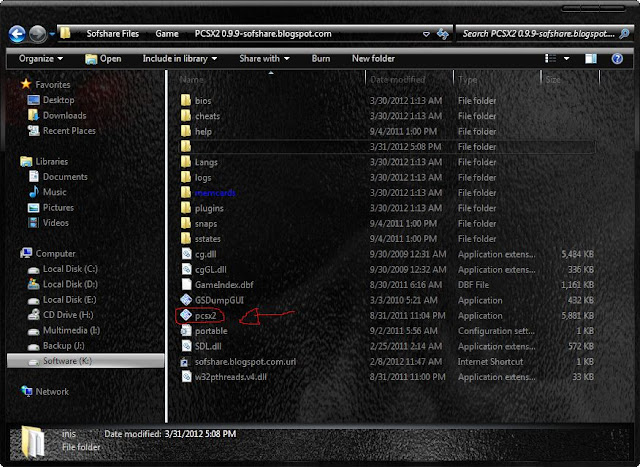The width and height of the screenshot is (640, 467).
Task: Select the cheats folder icon
Action: pos(186,116)
